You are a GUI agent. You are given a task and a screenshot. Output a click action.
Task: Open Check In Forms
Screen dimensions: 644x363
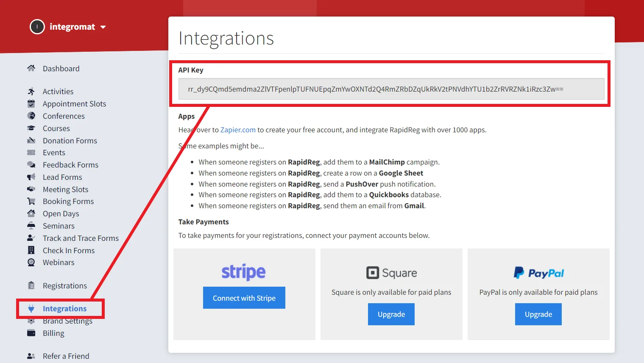tap(69, 251)
